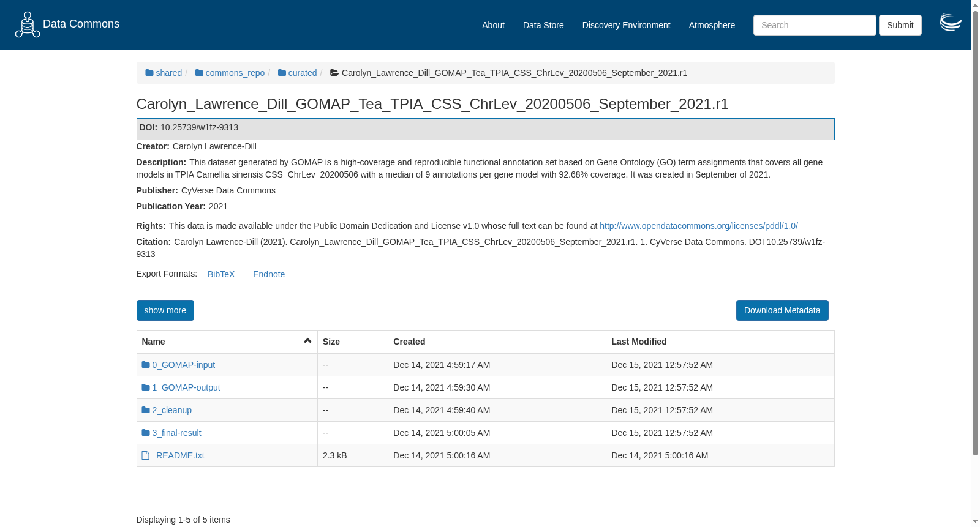Image resolution: width=980 pixels, height=527 pixels.
Task: Click the folder icon beside 2_cleanup
Action: point(146,410)
